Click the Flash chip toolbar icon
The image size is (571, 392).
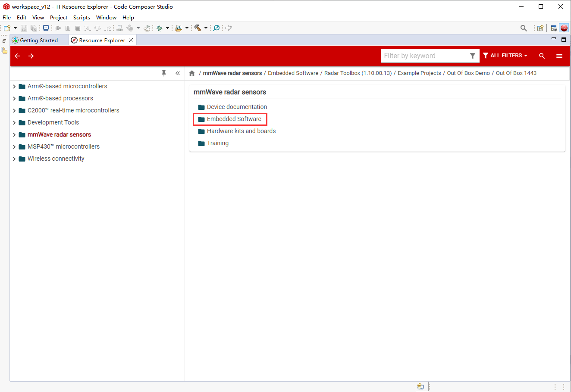[130, 28]
